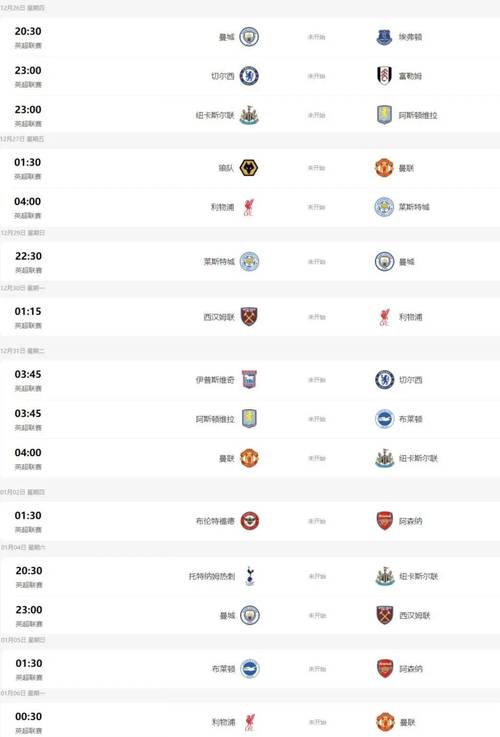Click the Ipswich Town crest at 03:45
The height and width of the screenshot is (737, 500).
click(249, 379)
